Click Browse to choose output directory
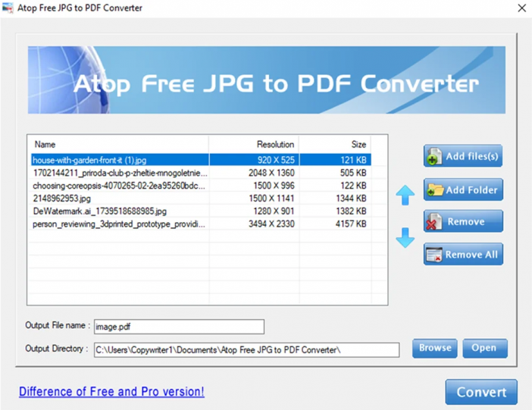 435,348
